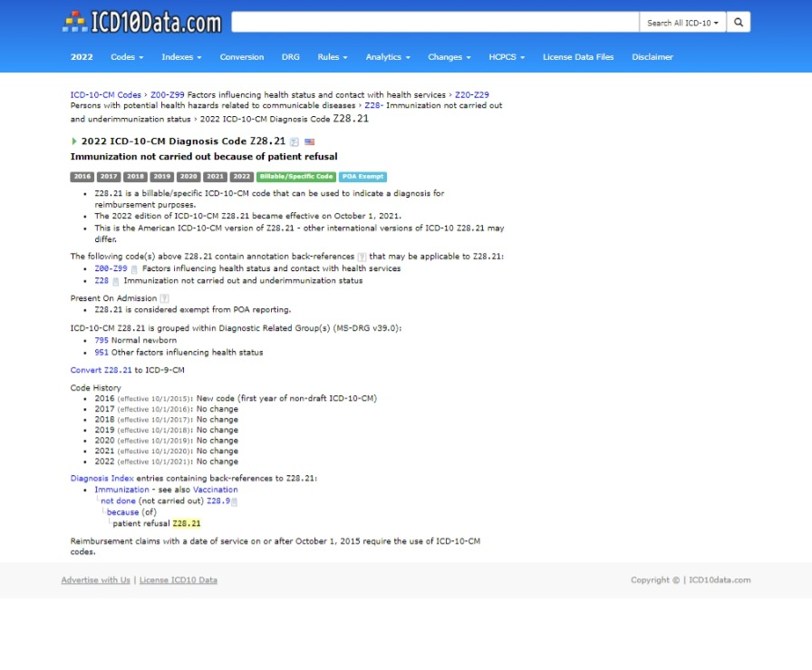Click the green arrow before the diagnosis heading

click(74, 141)
